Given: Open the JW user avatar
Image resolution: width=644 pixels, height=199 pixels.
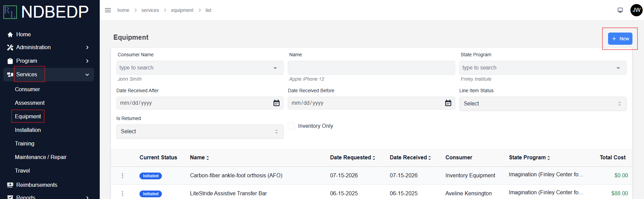Looking at the screenshot, I should [636, 10].
